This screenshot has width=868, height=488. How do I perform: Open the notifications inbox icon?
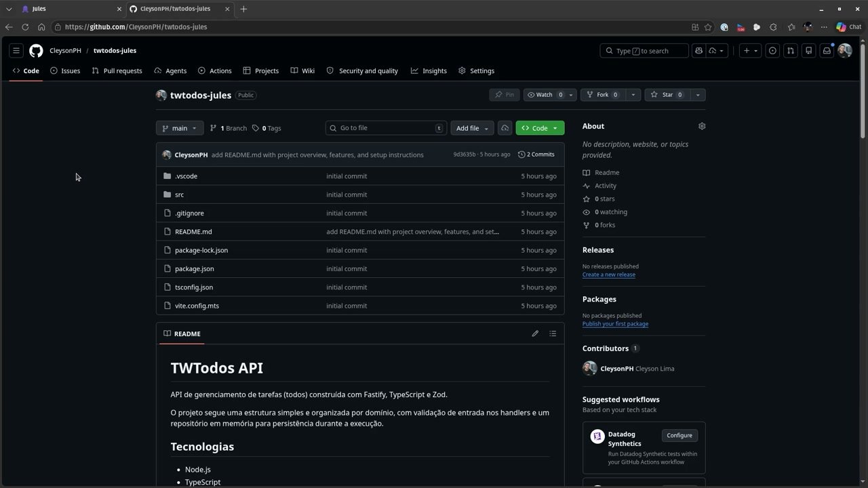tap(827, 51)
